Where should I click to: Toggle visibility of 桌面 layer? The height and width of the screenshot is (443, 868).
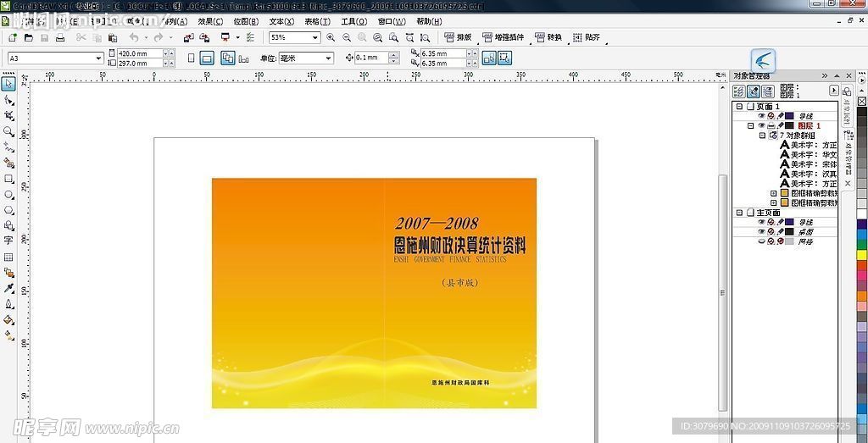click(x=761, y=232)
